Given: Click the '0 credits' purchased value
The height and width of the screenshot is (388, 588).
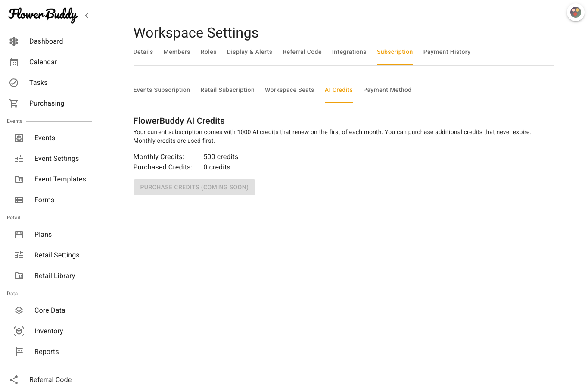Looking at the screenshot, I should point(217,167).
